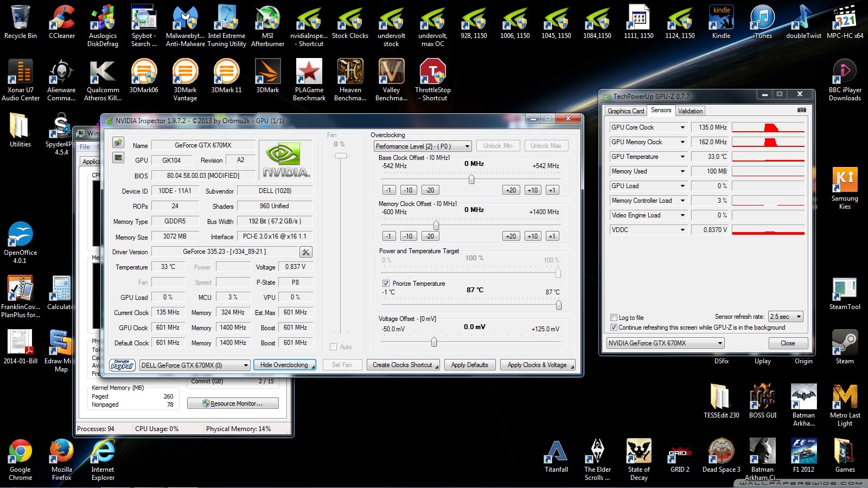Open the upper small icon beside Name field
The width and height of the screenshot is (868, 488).
click(x=118, y=143)
